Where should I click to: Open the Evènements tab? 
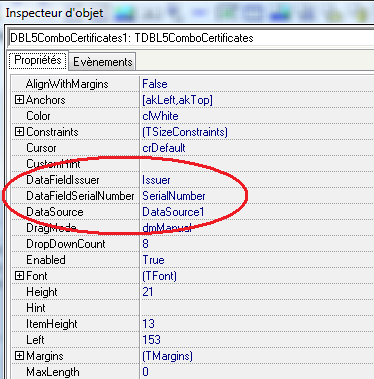(x=102, y=62)
